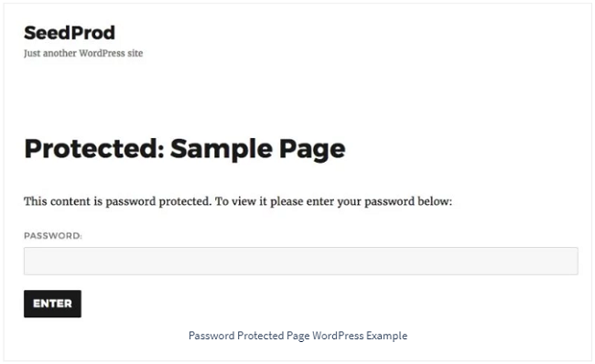Open the SeedProd site title link
The height and width of the screenshot is (364, 595).
(x=70, y=33)
